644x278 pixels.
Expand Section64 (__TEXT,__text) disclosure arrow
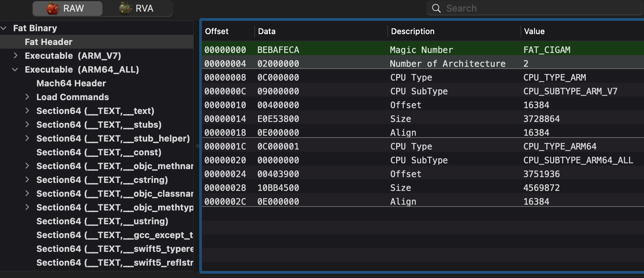(27, 111)
